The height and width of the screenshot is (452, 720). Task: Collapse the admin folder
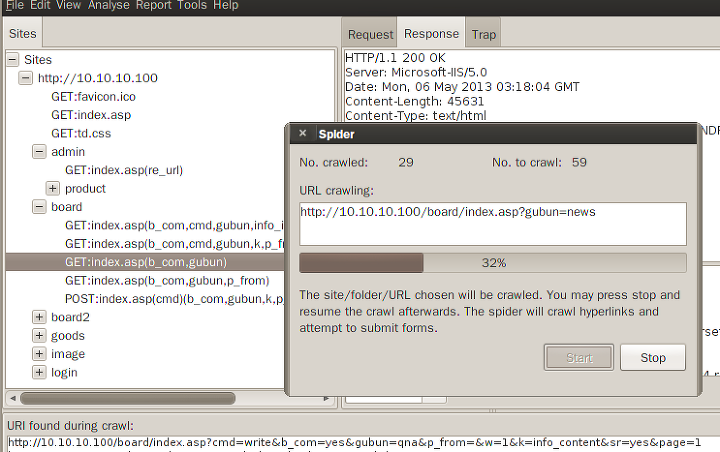coord(39,151)
